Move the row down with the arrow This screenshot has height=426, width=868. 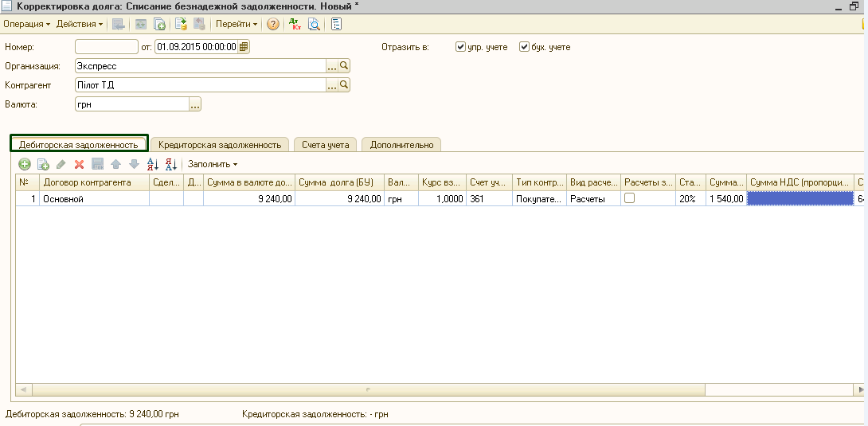pos(134,164)
